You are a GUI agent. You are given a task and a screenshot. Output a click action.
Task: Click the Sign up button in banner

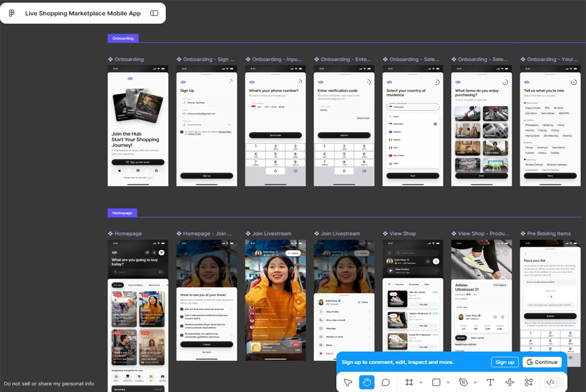click(x=505, y=362)
